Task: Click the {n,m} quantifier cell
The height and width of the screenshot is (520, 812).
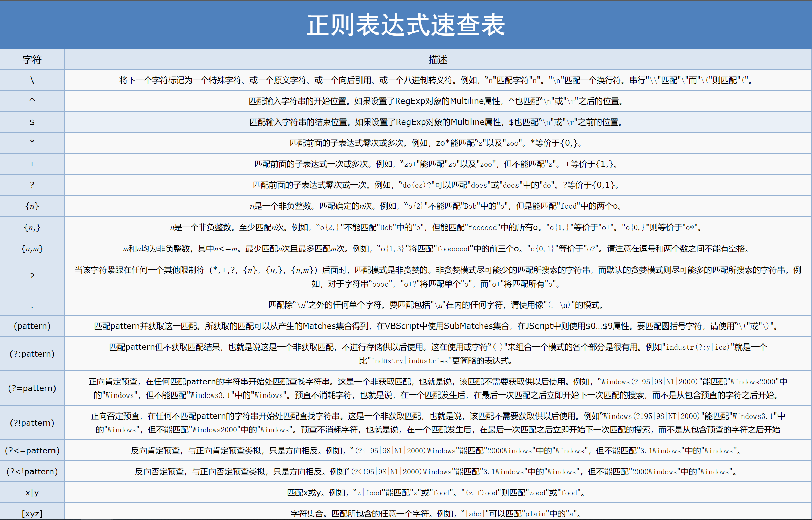Action: [32, 249]
